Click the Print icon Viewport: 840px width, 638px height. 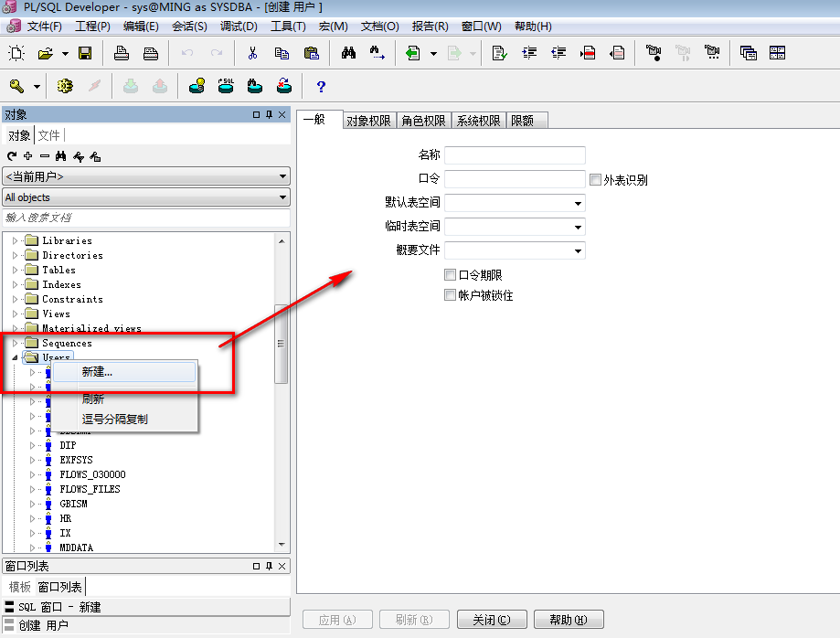pos(122,53)
